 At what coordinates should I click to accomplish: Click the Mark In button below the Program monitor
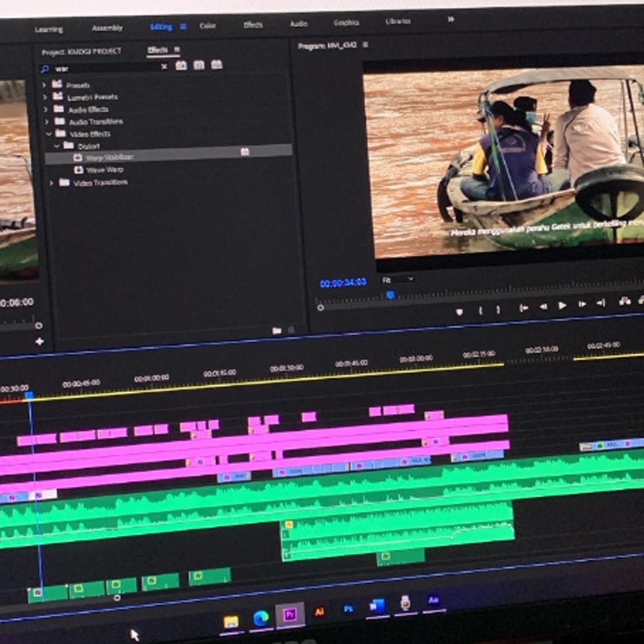[482, 311]
